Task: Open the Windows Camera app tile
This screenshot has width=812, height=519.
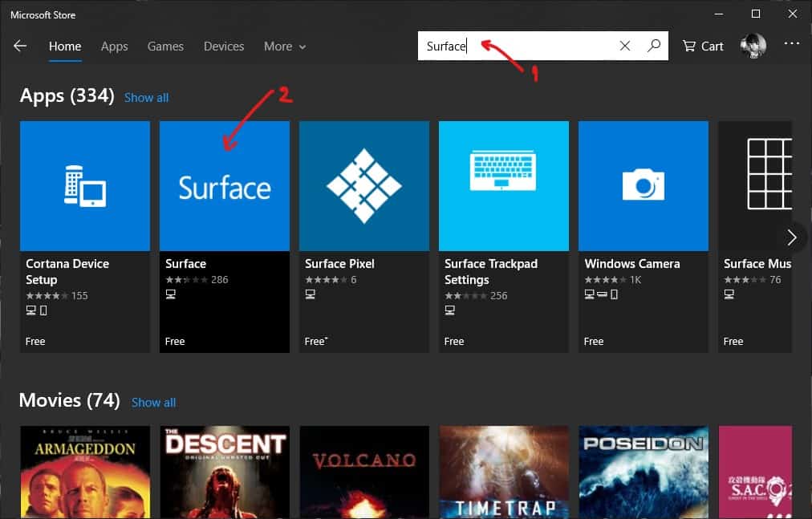Action: pyautogui.click(x=644, y=237)
